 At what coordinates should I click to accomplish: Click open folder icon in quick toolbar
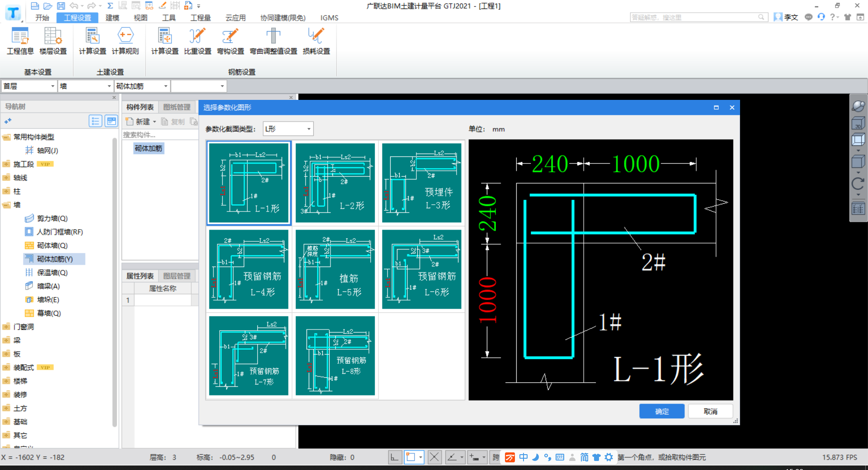point(48,6)
